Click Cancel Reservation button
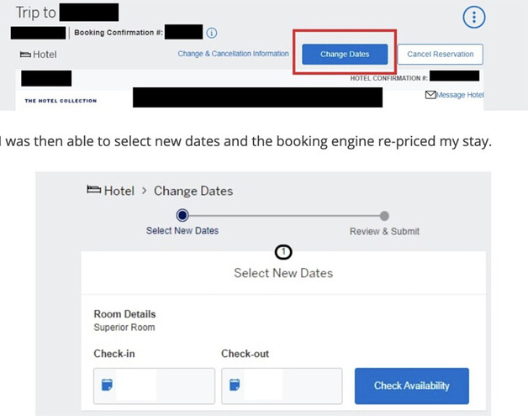The image size is (528, 420). coord(440,55)
